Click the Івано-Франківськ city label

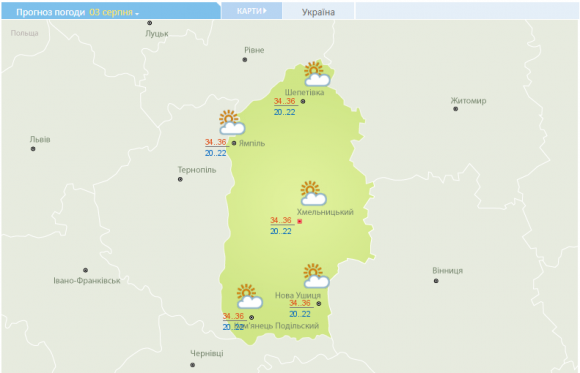click(x=87, y=280)
